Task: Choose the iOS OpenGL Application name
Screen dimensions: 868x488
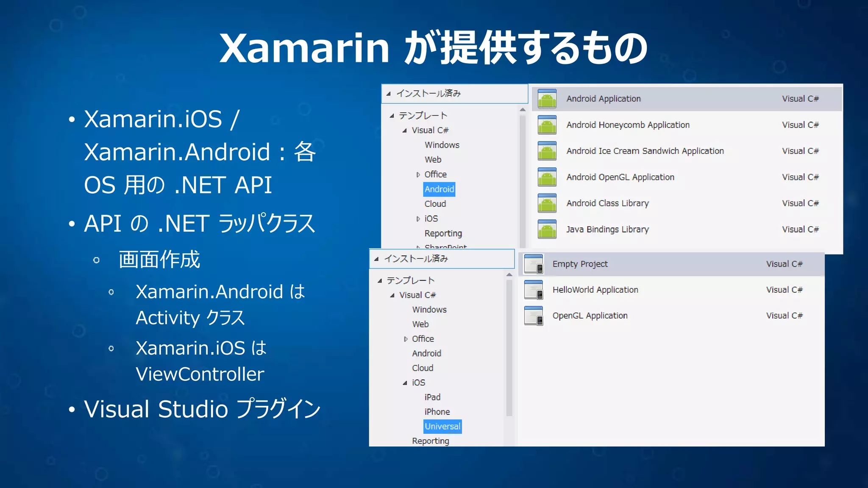Action: pyautogui.click(x=590, y=316)
